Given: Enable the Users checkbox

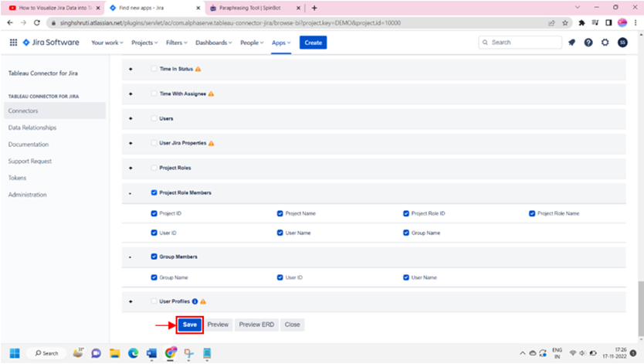Looking at the screenshot, I should [x=154, y=118].
